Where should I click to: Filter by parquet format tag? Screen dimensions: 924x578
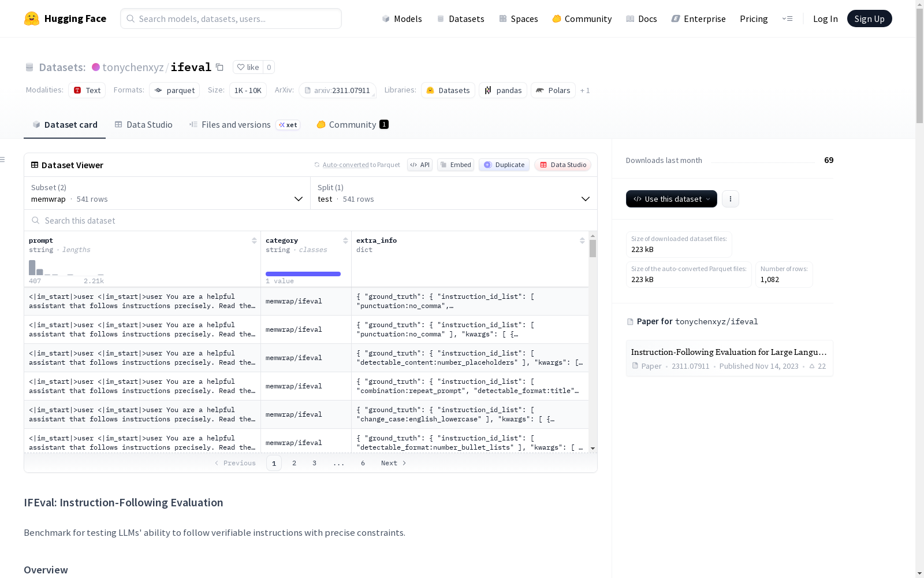[174, 90]
